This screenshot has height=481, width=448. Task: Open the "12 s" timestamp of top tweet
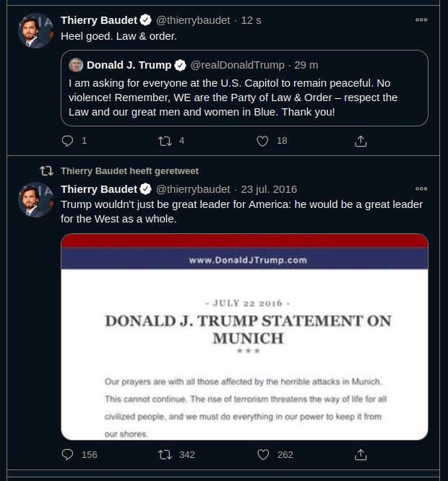coord(251,20)
